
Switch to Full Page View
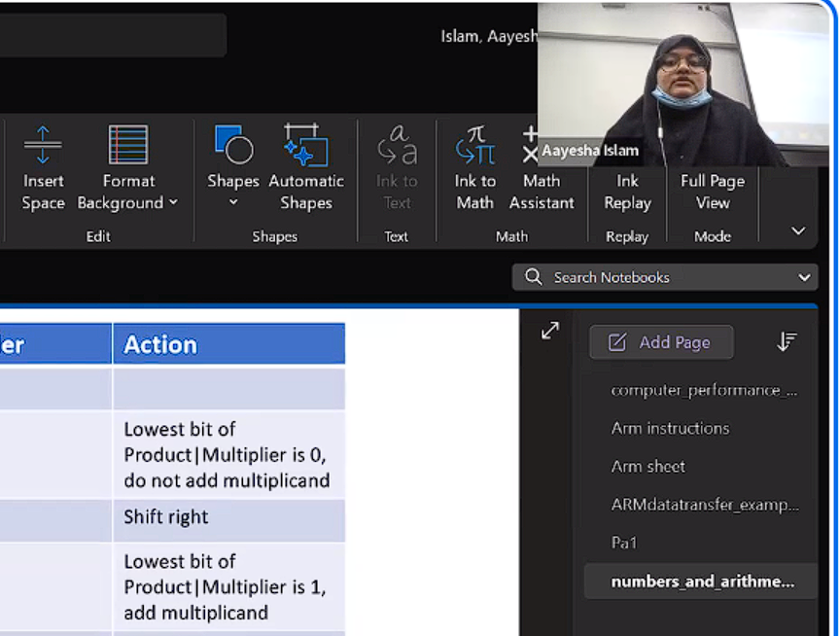712,192
